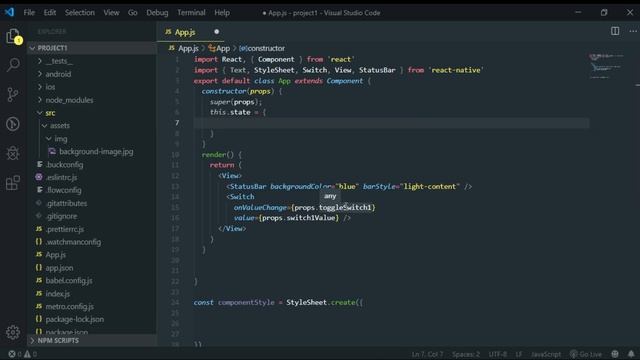
Task: Open the Source Control view icon
Action: pos(13,95)
